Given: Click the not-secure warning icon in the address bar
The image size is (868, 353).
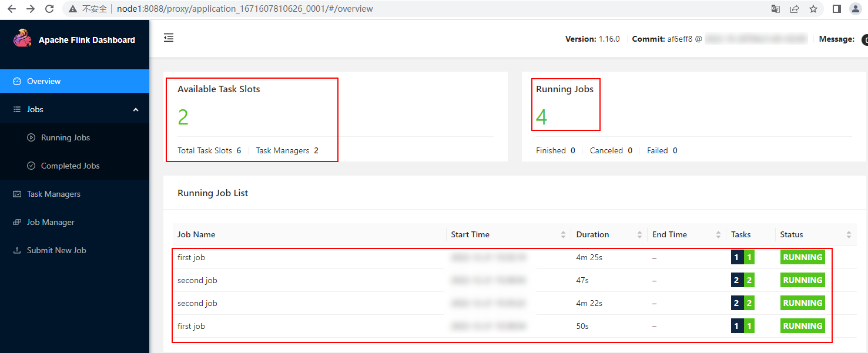Looking at the screenshot, I should coord(73,9).
